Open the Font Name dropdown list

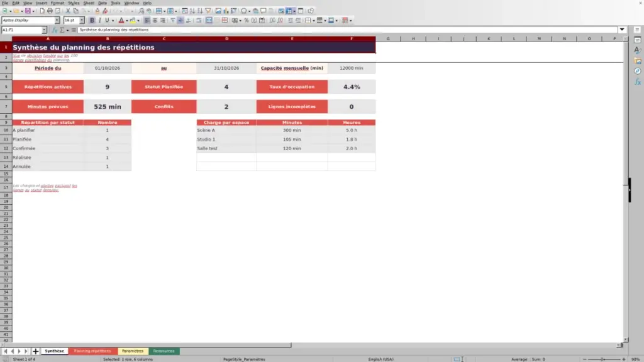pos(57,20)
